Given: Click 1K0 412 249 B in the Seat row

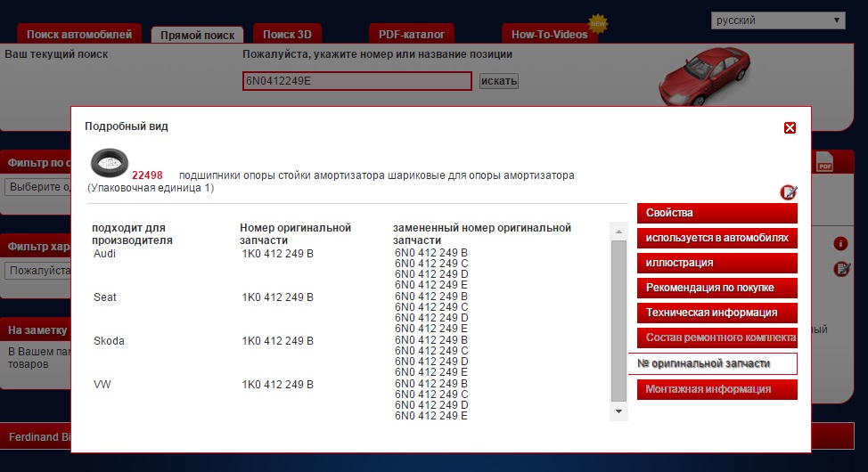Looking at the screenshot, I should click(x=277, y=297).
